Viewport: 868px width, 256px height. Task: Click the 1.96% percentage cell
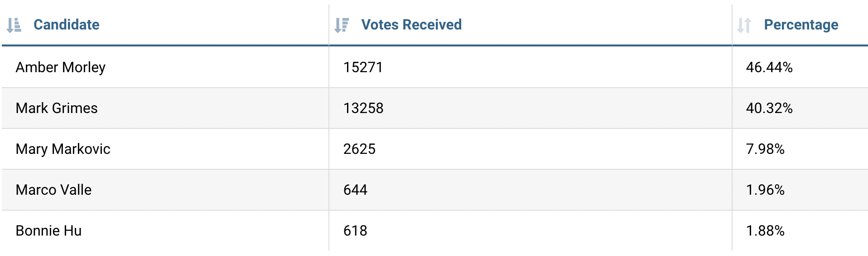click(x=765, y=190)
